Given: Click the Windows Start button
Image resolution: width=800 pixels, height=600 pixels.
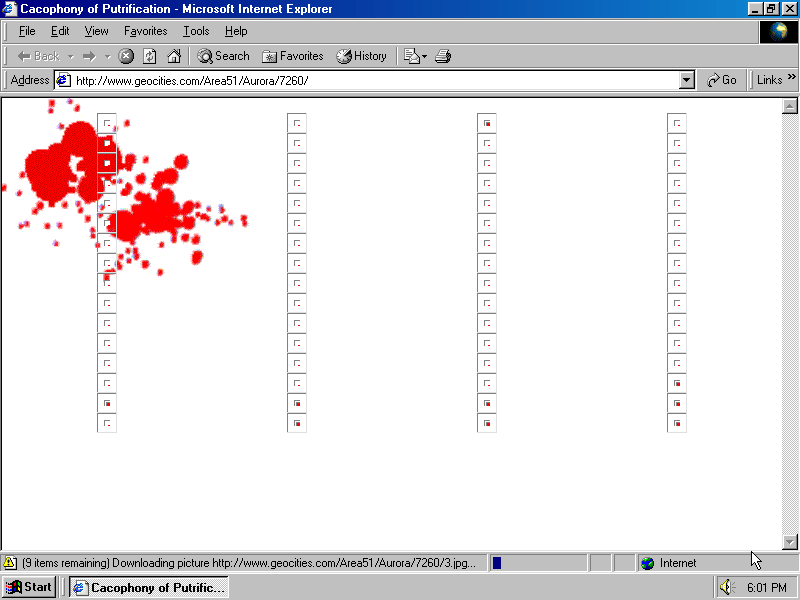Looking at the screenshot, I should 29,587.
